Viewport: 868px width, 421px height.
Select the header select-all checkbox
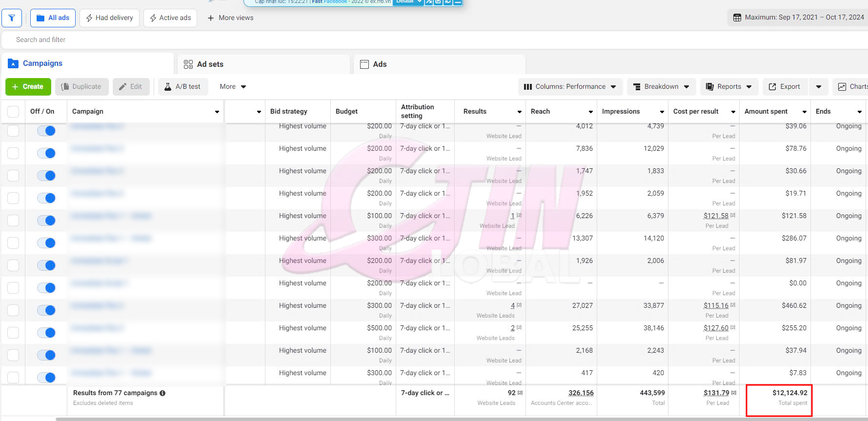click(13, 112)
